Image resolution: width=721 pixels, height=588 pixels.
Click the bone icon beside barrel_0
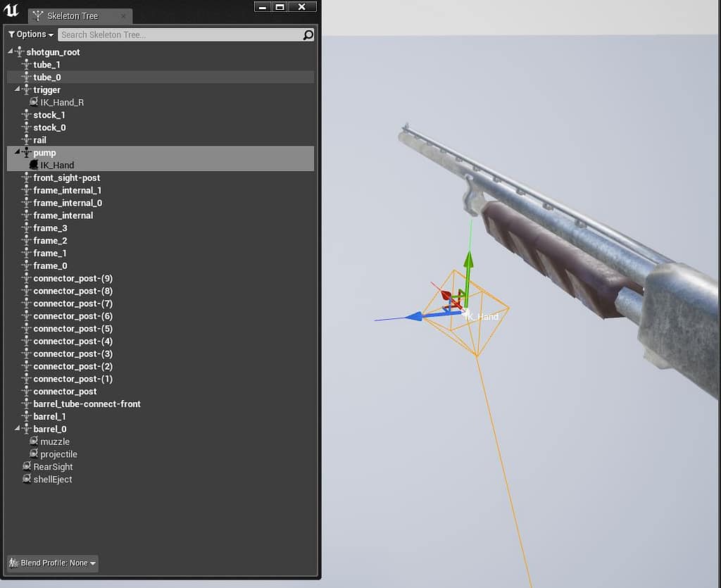coord(27,428)
